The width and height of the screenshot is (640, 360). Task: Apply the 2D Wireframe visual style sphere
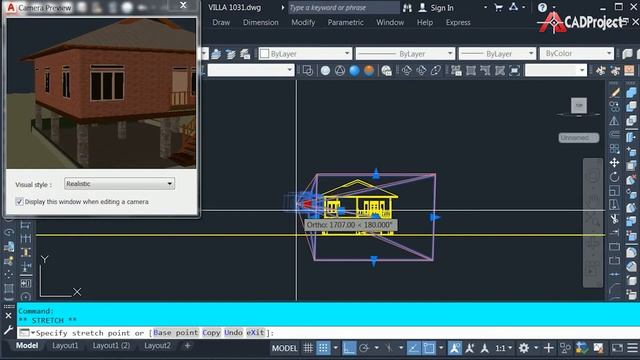(x=325, y=71)
